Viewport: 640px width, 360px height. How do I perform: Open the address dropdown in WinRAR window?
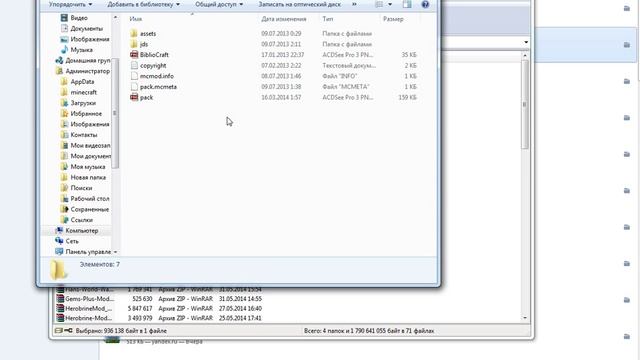[x=526, y=42]
